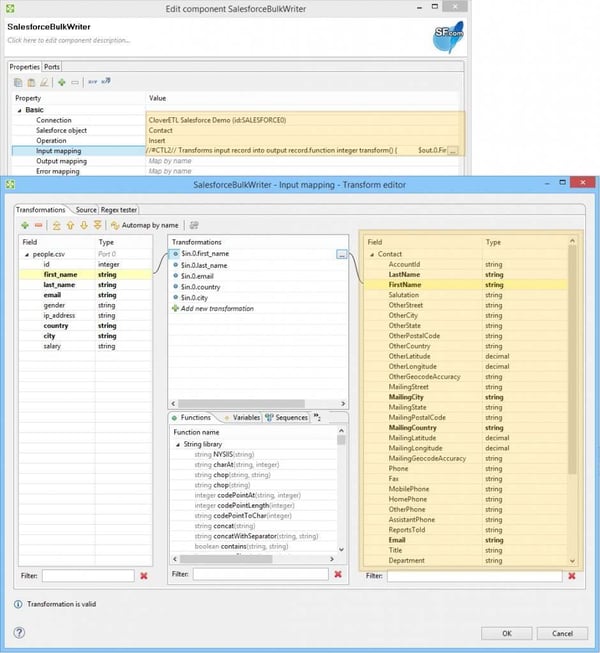Move transformation to top with the double-up arrow
Viewport: 600px width, 653px height.
coord(57,225)
